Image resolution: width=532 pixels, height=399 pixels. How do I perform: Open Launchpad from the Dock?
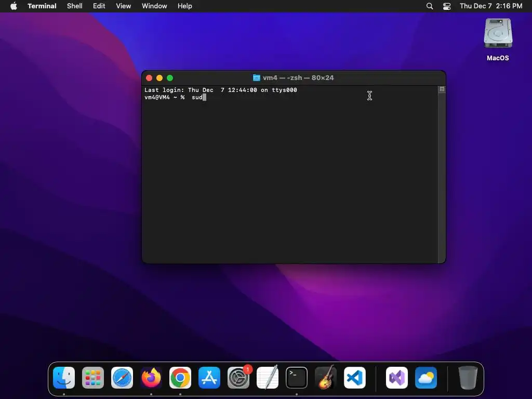[93, 378]
